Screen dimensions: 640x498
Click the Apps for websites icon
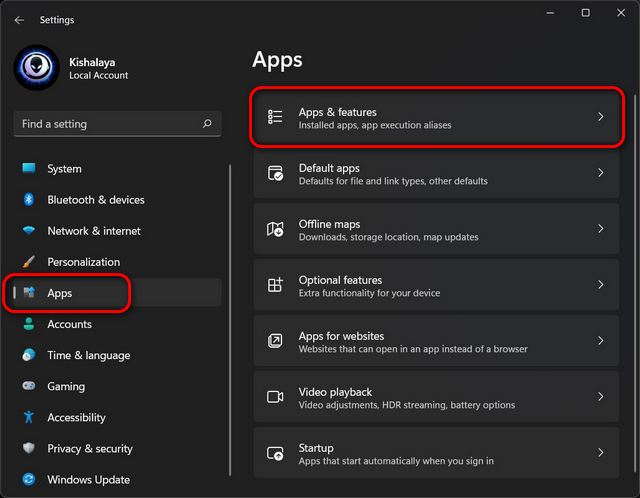tap(275, 340)
